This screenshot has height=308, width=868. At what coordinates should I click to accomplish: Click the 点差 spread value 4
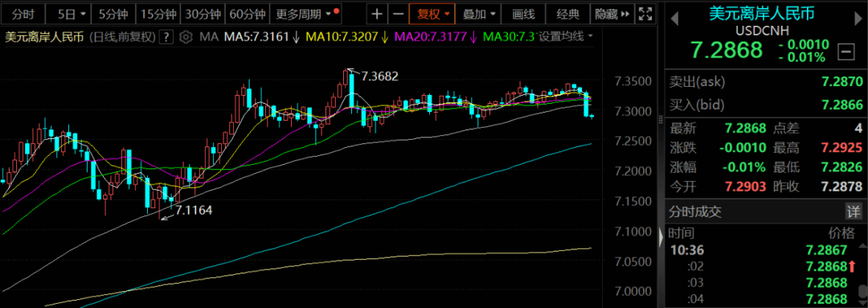pyautogui.click(x=858, y=129)
